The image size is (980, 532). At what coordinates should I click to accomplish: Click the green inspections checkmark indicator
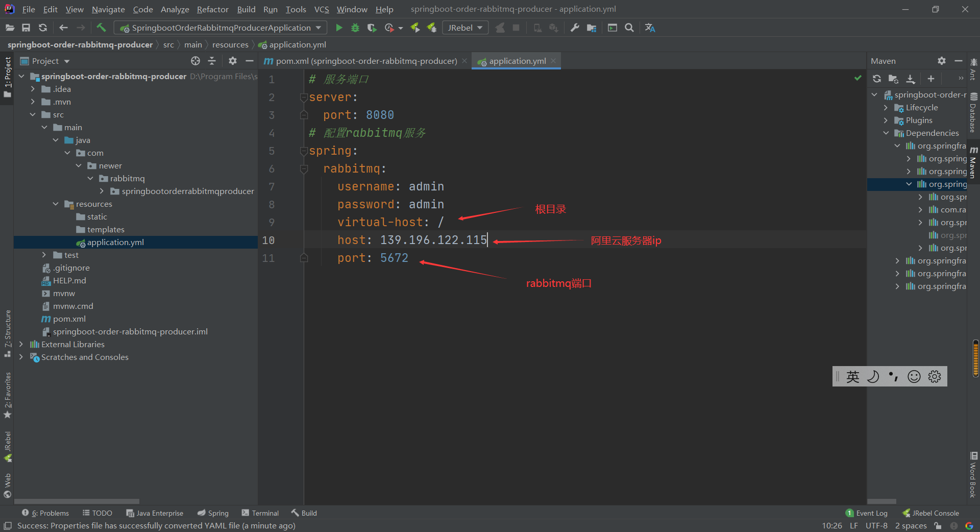click(x=857, y=78)
